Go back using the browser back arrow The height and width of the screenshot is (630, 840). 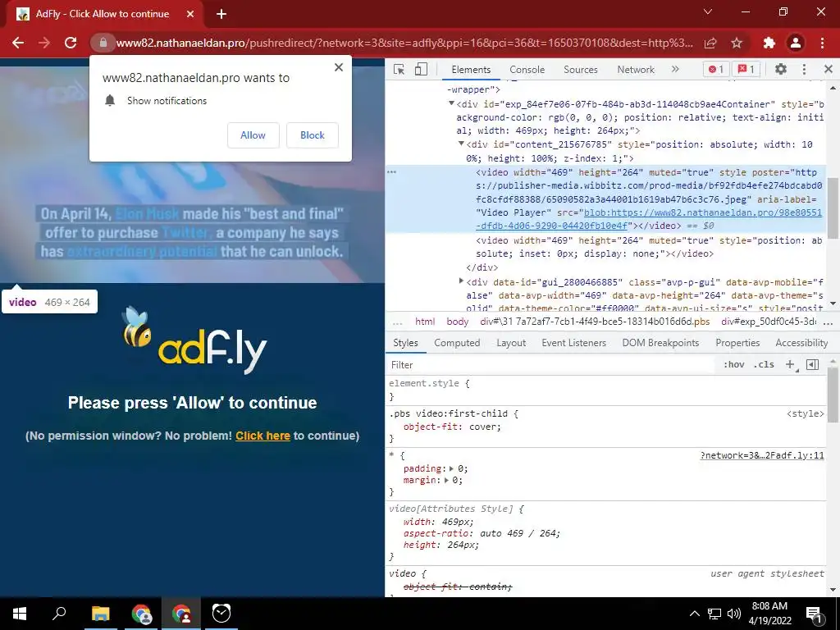[x=18, y=43]
